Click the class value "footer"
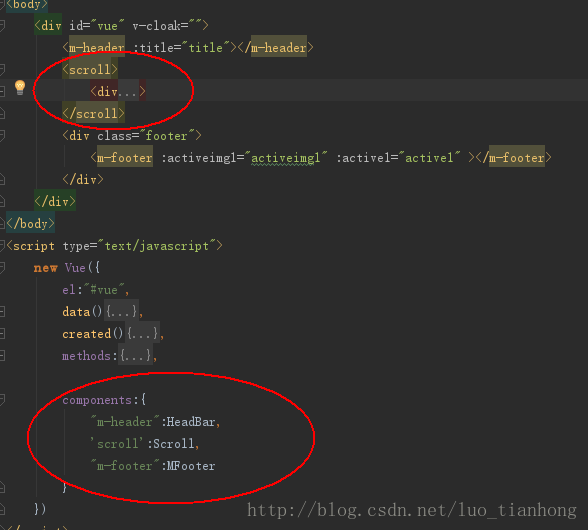This screenshot has height=530, width=588. pos(166,136)
